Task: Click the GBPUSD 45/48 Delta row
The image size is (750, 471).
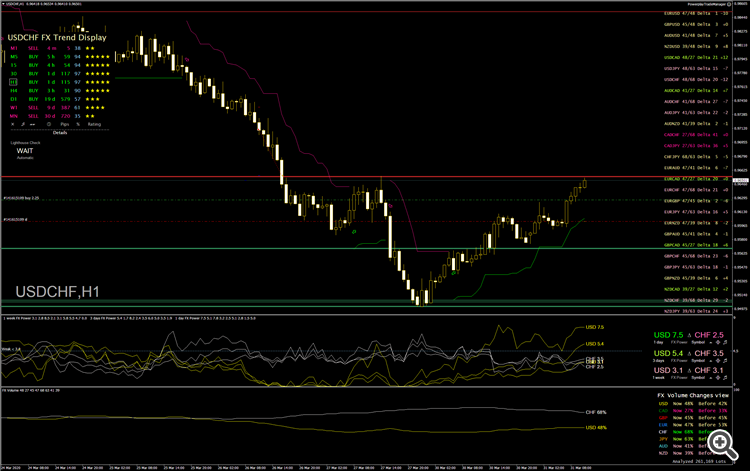Action: [x=696, y=24]
